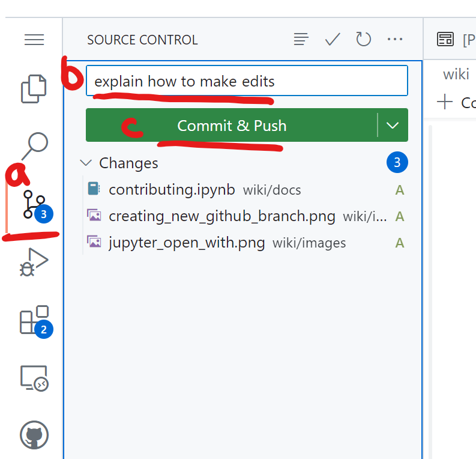Open jupyter_open_with.png change entry

pos(187,243)
